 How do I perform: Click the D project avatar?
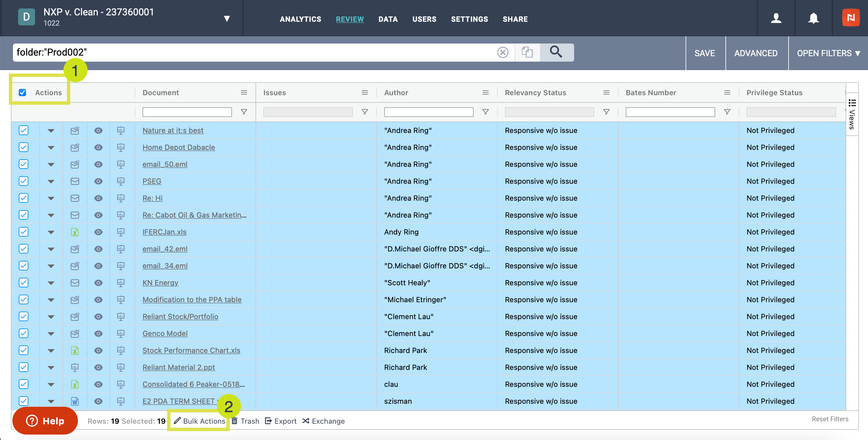pyautogui.click(x=26, y=17)
